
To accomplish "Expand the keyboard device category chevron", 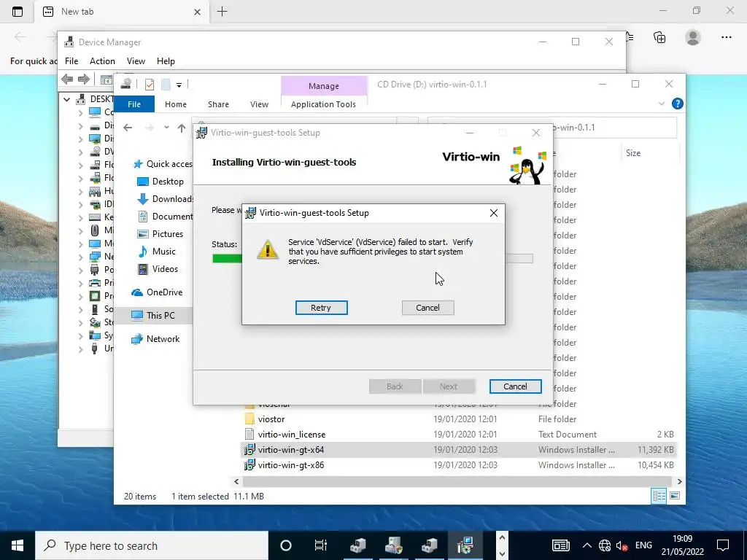I will tap(80, 217).
